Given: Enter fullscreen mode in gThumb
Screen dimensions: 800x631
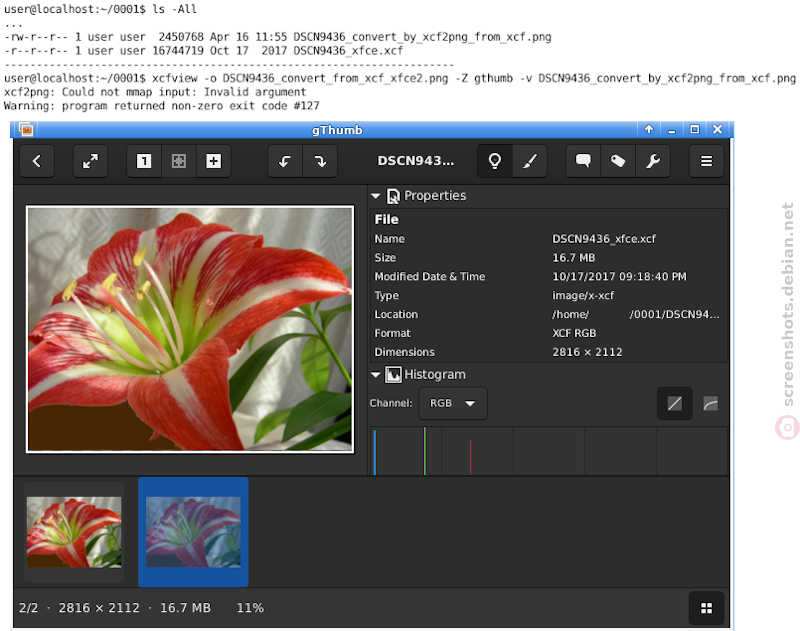Looking at the screenshot, I should pyautogui.click(x=90, y=161).
